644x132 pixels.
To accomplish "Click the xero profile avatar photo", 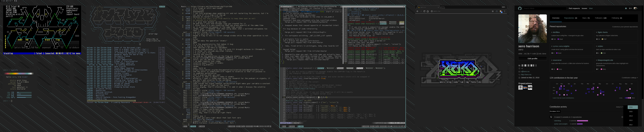I will (532, 29).
